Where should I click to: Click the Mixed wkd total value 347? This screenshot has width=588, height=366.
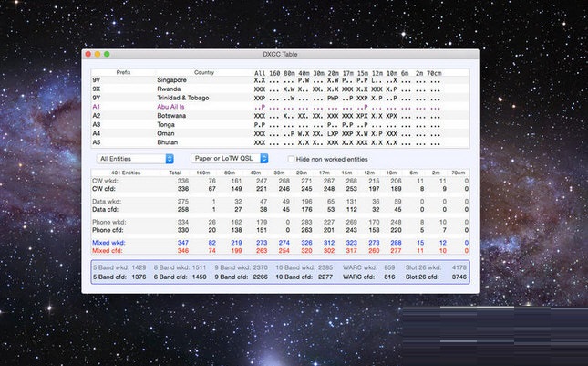click(183, 243)
